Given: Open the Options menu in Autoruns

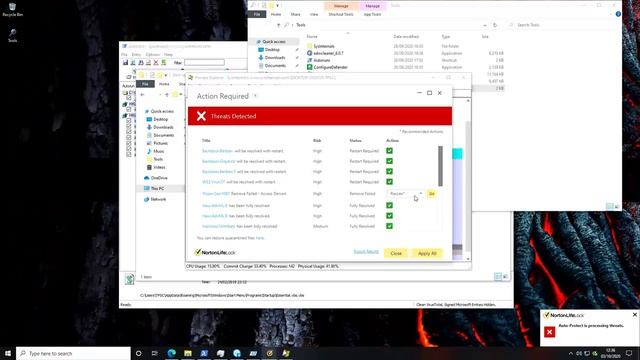Looking at the screenshot, I should (153, 54).
